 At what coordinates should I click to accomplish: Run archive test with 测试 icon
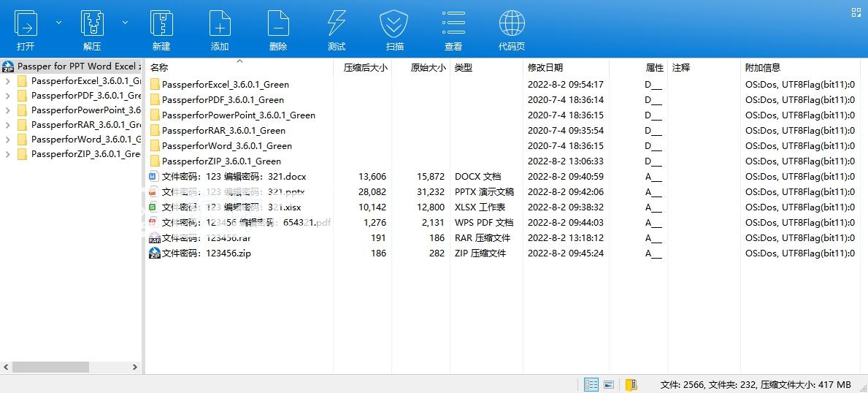[337, 29]
